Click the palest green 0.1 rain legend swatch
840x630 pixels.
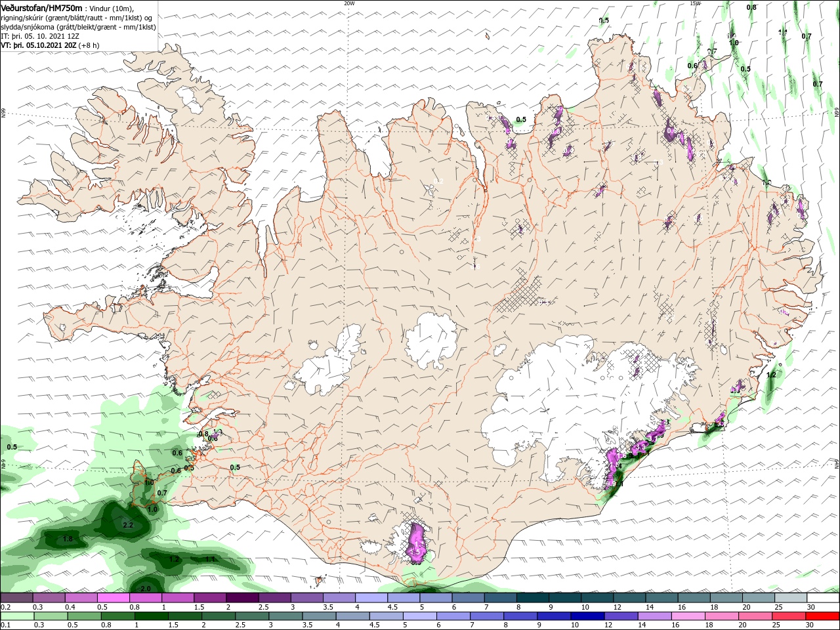pos(16,616)
